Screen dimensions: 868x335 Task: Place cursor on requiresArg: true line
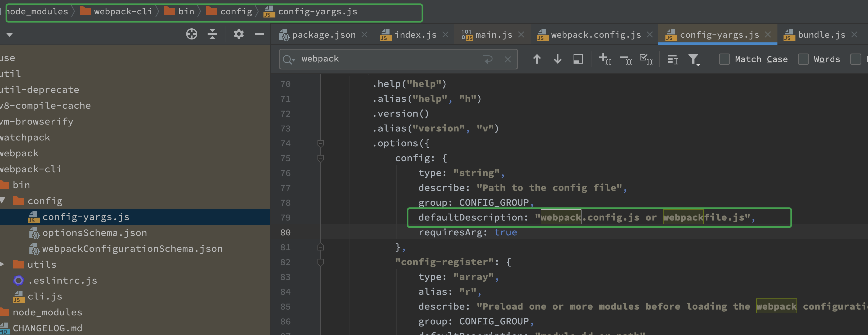468,232
